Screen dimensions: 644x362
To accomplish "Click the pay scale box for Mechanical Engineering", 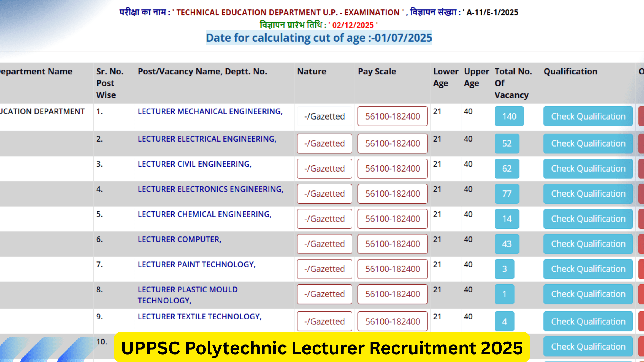I will [392, 116].
